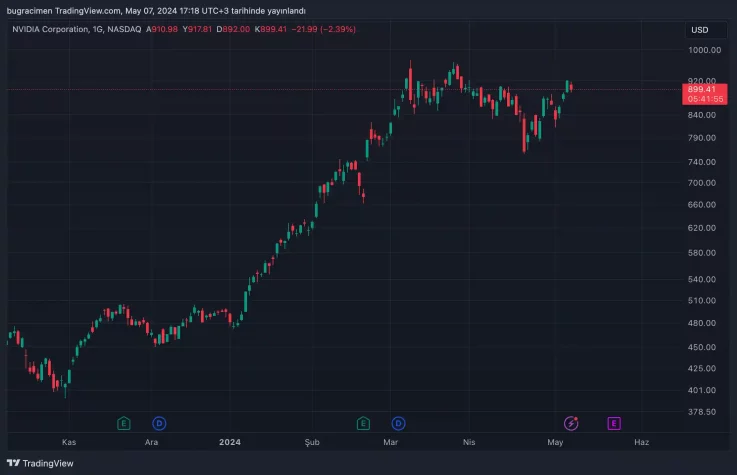Open the USD currency selector

click(x=699, y=30)
